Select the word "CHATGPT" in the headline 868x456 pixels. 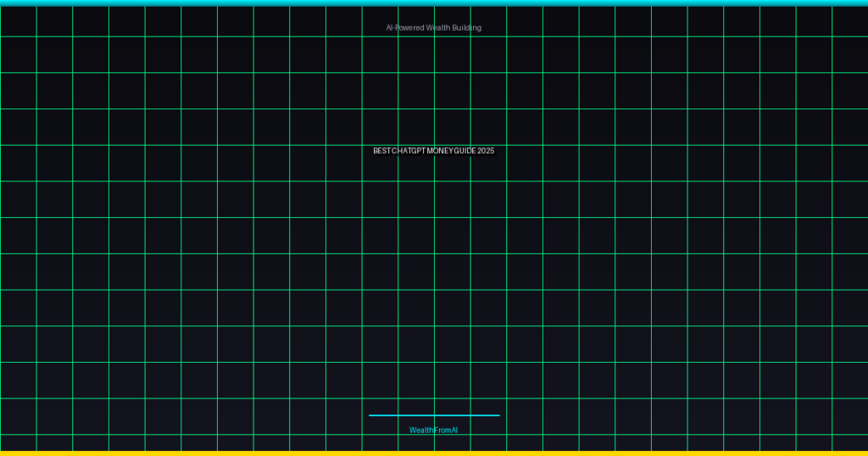click(409, 151)
